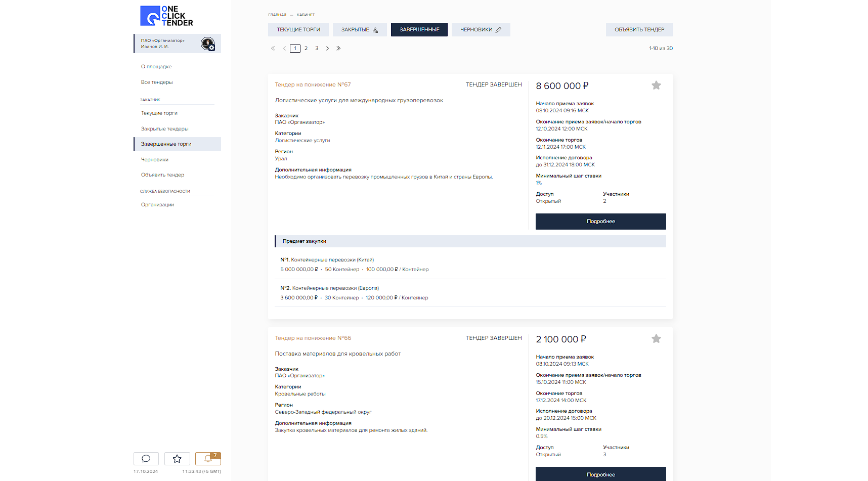Switch to Закрытые tab
868x481 pixels.
point(359,30)
